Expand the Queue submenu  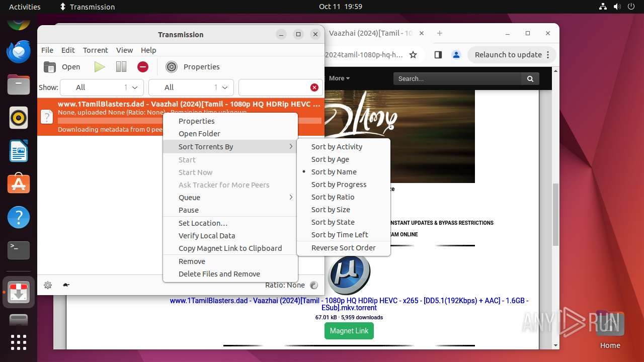click(230, 198)
